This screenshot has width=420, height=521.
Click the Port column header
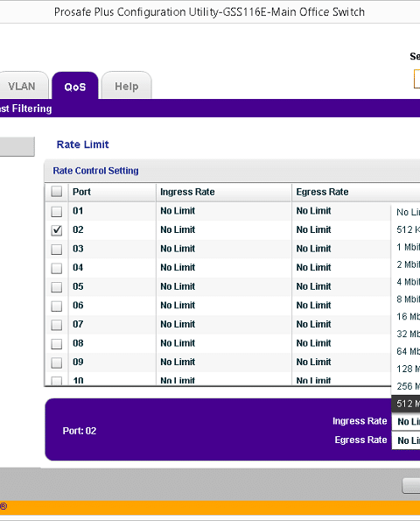(x=112, y=192)
